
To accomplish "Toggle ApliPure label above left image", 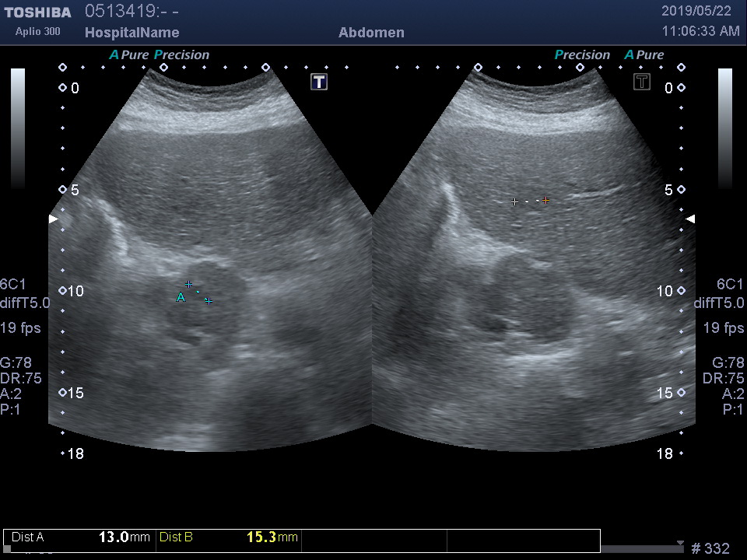I will click(x=128, y=55).
